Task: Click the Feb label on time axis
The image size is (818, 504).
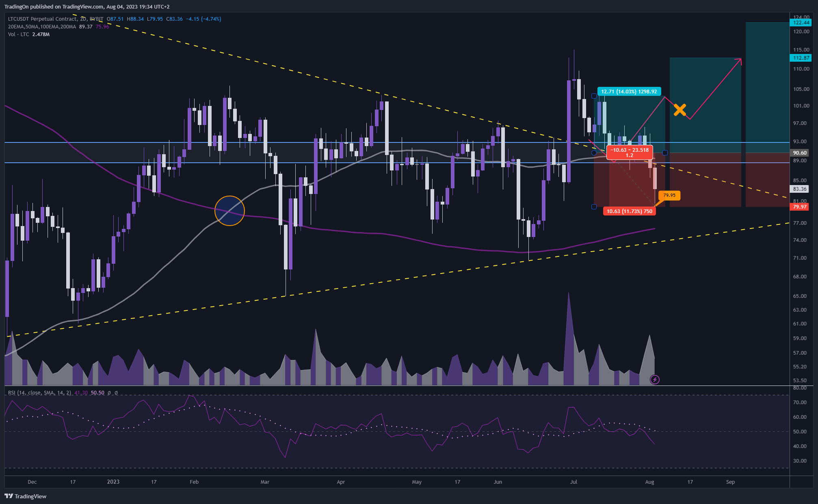Action: 194,482
